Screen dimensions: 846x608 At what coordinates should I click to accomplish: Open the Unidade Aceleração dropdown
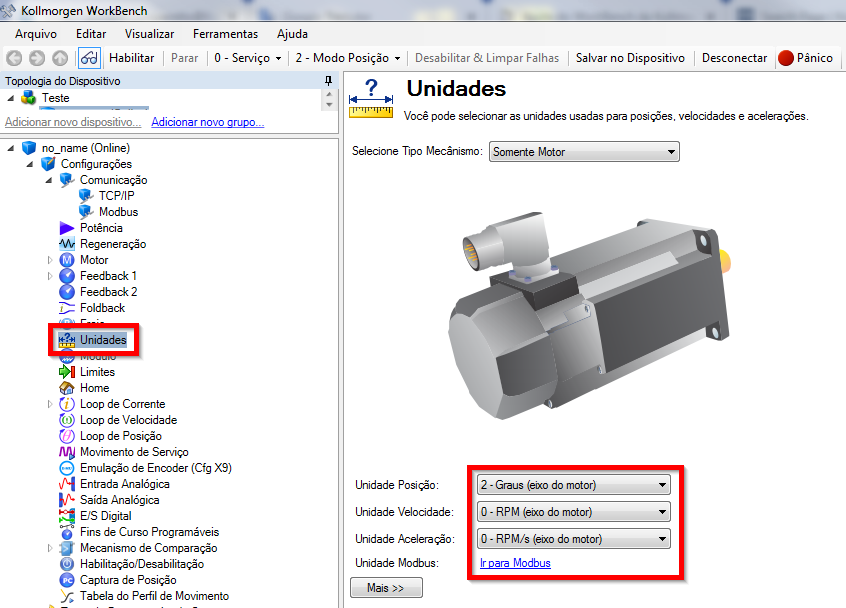coord(574,538)
